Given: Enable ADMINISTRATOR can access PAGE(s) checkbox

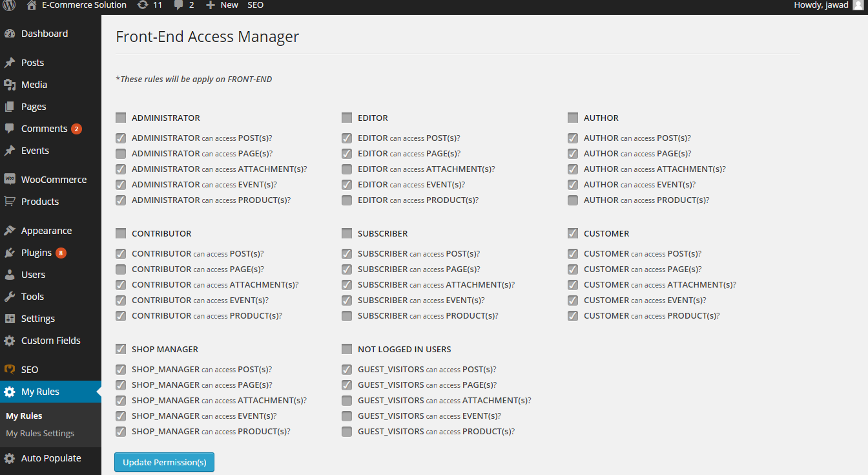Looking at the screenshot, I should (121, 154).
